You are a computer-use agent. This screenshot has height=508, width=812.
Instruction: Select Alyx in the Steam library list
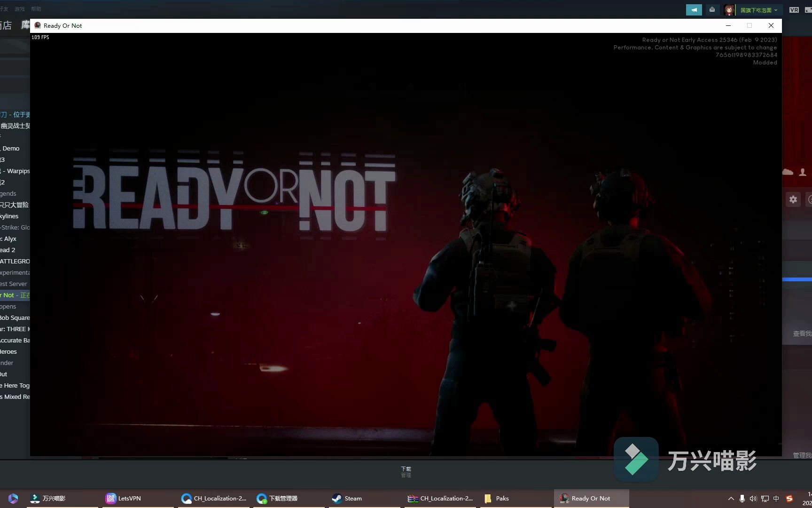(15, 239)
